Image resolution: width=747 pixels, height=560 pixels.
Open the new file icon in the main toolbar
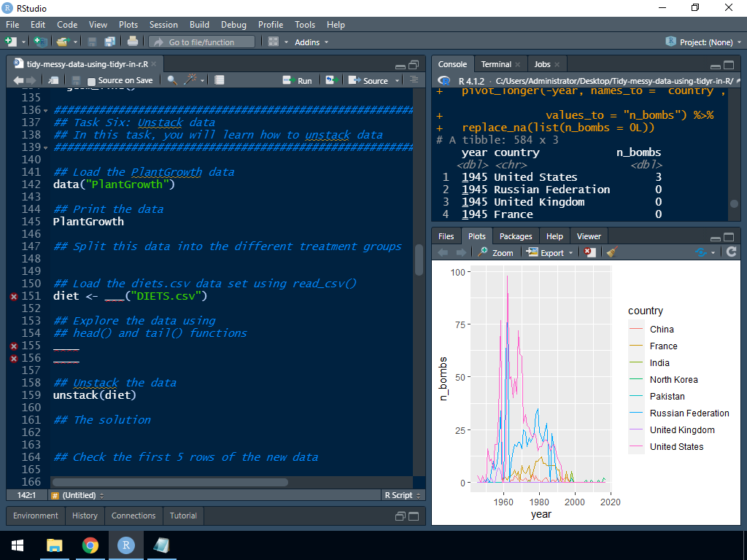pos(12,42)
